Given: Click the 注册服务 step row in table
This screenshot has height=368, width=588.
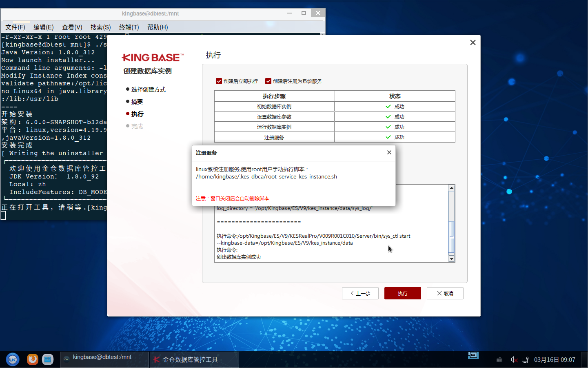Looking at the screenshot, I should [274, 138].
